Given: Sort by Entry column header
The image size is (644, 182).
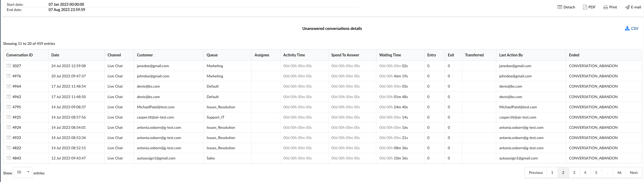Looking at the screenshot, I should pyautogui.click(x=434, y=55).
